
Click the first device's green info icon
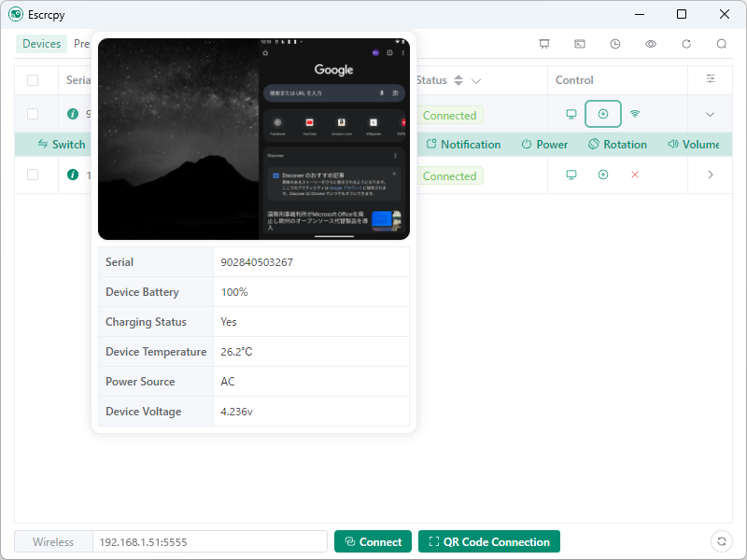[x=73, y=114]
